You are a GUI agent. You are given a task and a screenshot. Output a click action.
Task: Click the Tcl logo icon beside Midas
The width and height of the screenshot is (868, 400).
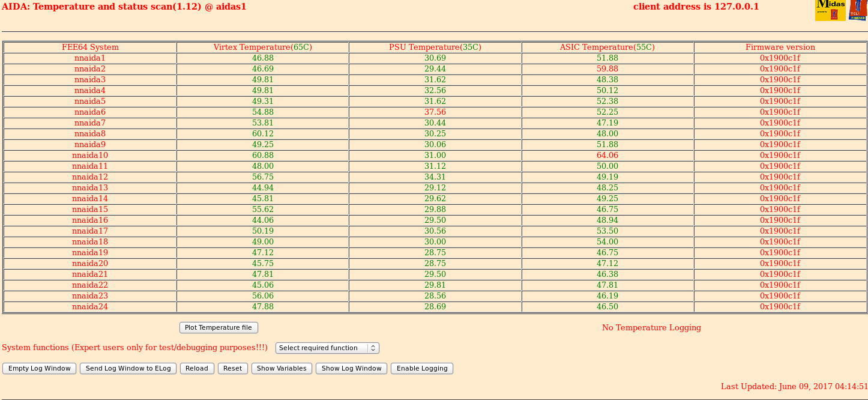pyautogui.click(x=857, y=10)
